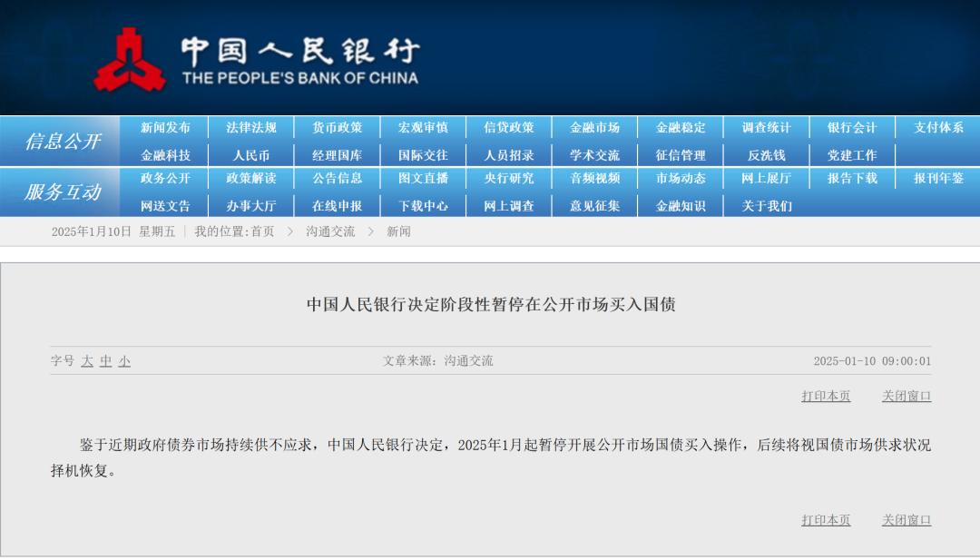Go to 关于我们 page
The width and height of the screenshot is (980, 560).
pos(766,206)
